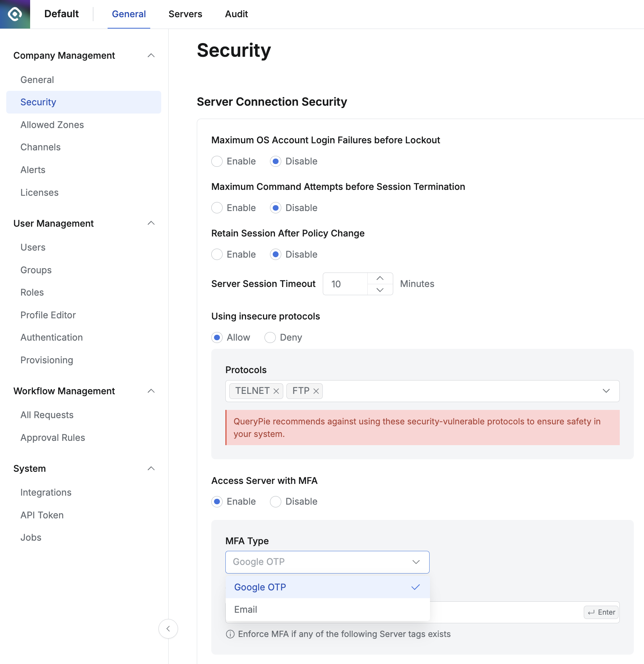This screenshot has height=664, width=644.
Task: Click the info icon beside Enforce MFA
Action: (230, 634)
